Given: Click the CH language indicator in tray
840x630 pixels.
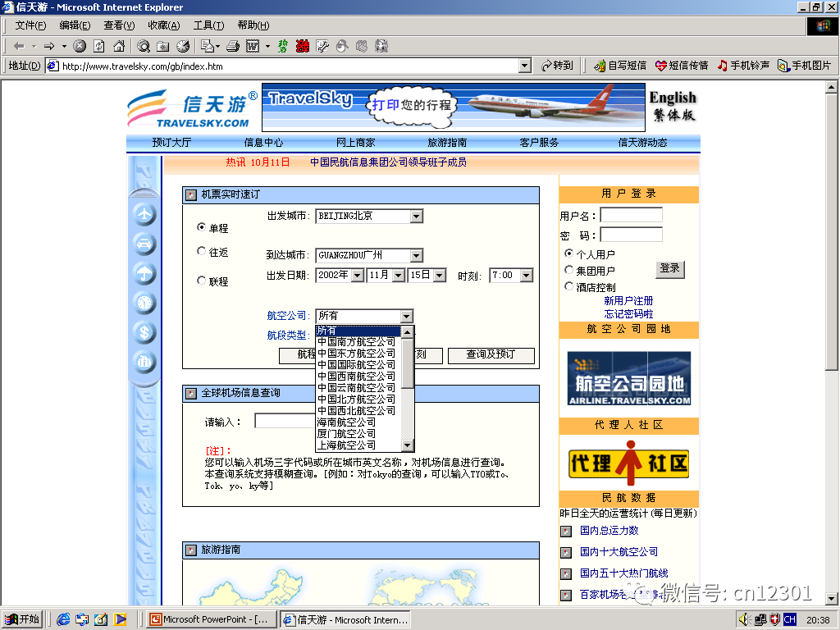Looking at the screenshot, I should (790, 619).
